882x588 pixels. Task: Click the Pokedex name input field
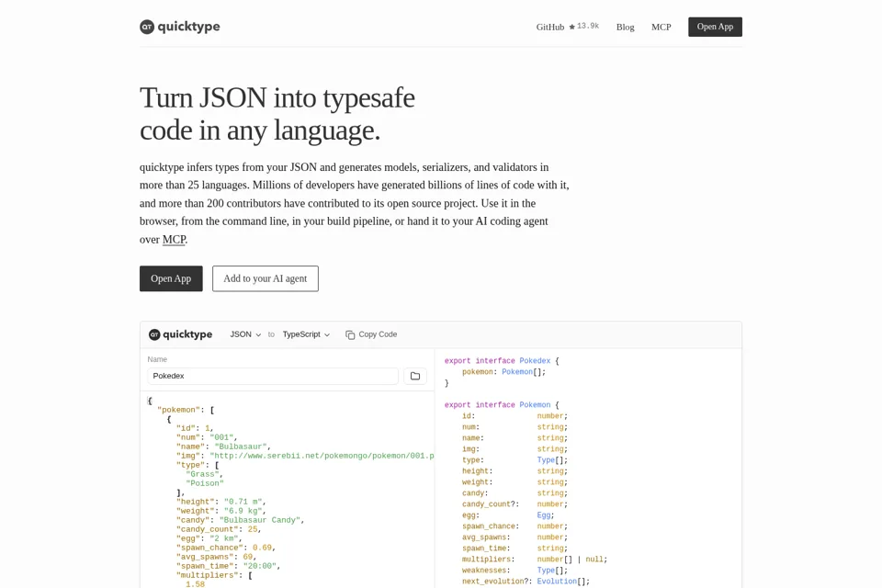pos(273,376)
